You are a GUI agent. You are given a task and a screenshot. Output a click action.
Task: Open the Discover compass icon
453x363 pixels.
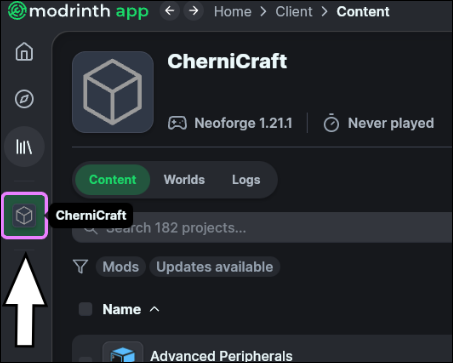[x=24, y=99]
